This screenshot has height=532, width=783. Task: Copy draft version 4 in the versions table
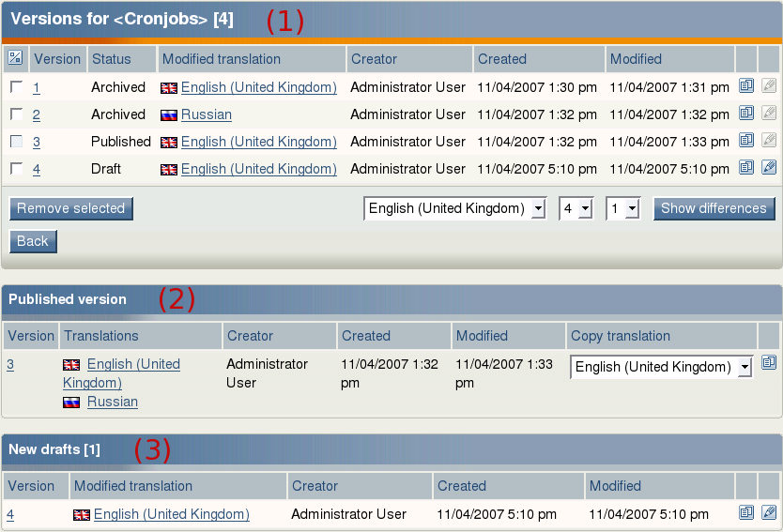click(x=746, y=167)
